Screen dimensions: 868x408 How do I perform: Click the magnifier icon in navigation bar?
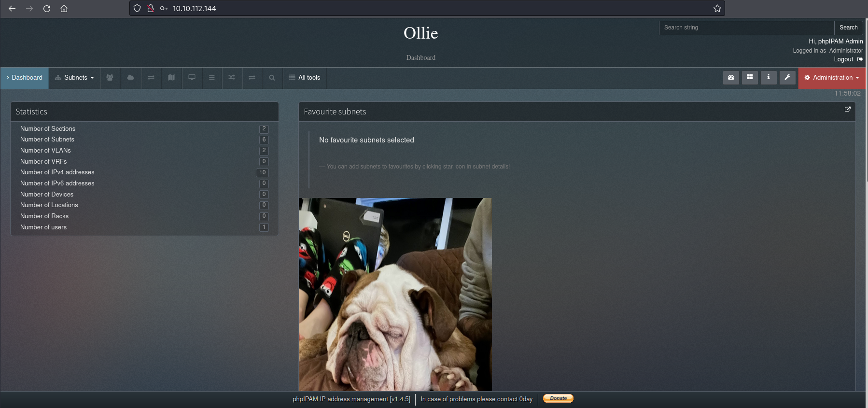[272, 78]
